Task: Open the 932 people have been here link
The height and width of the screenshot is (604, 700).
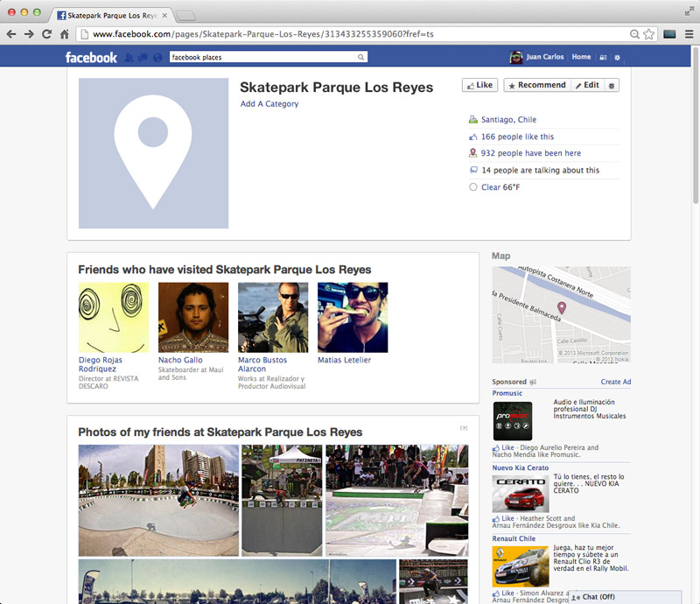Action: pos(531,153)
